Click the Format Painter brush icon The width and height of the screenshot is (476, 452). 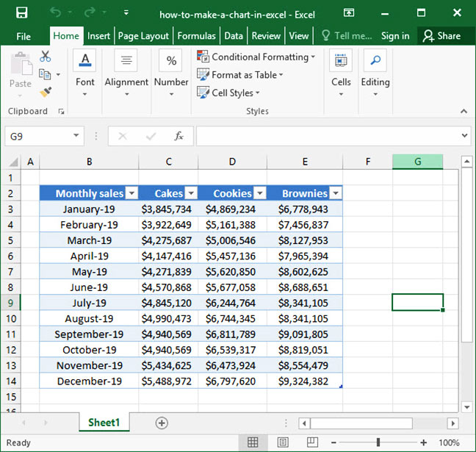coord(46,92)
